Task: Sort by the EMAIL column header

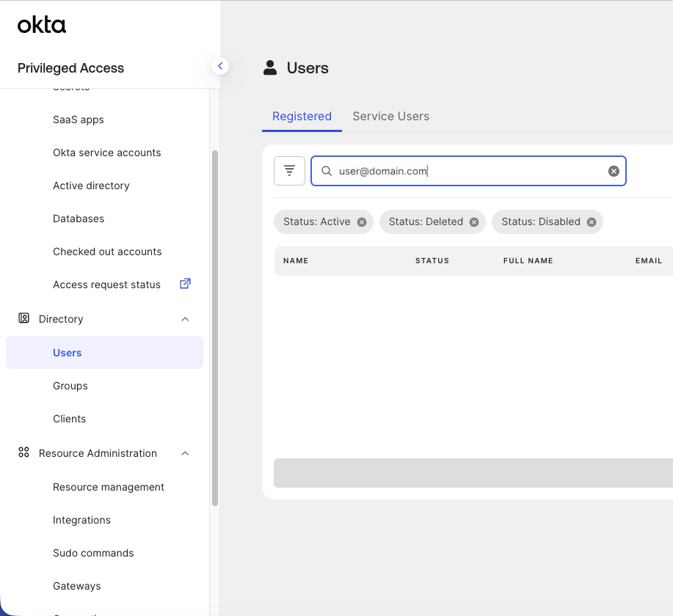Action: click(649, 261)
